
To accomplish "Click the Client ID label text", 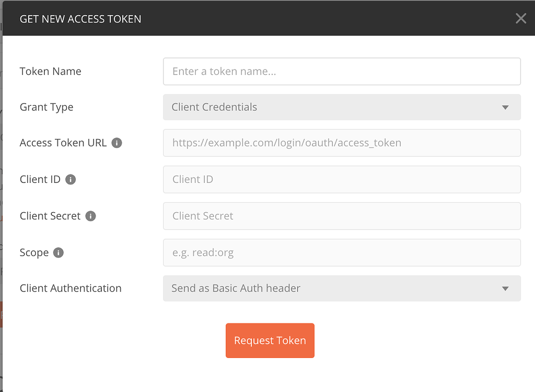I will tap(40, 179).
